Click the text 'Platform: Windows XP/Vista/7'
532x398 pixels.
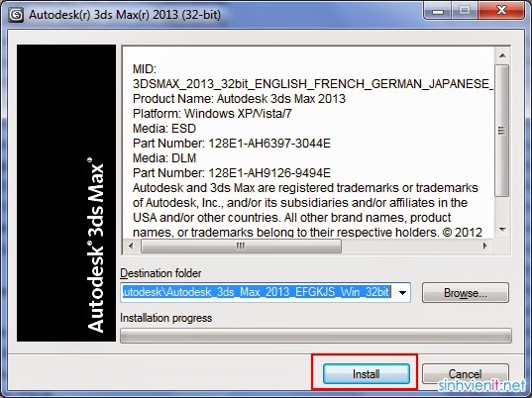[x=212, y=114]
